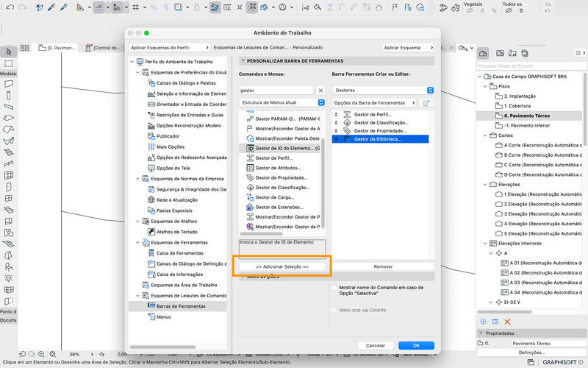Click the split scissors tool icon
This screenshot has width=588, height=368.
[305, 7]
